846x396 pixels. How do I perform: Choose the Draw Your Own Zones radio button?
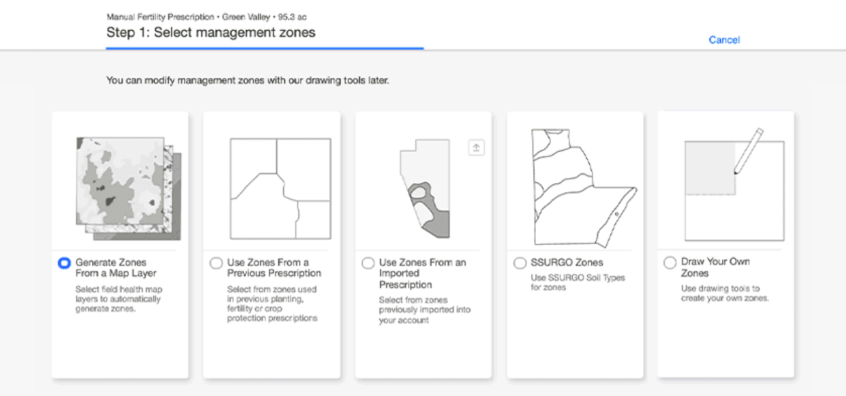pyautogui.click(x=670, y=263)
